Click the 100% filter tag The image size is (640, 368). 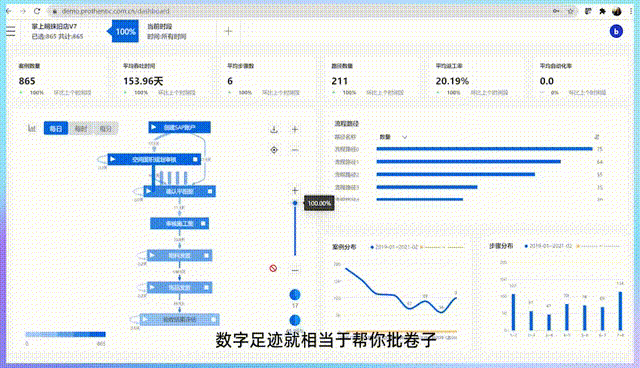[x=123, y=31]
